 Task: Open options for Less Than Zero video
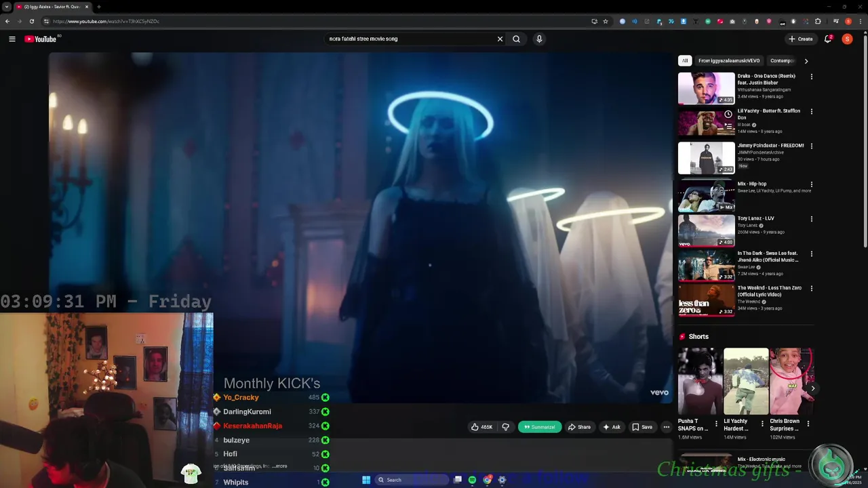pyautogui.click(x=811, y=288)
